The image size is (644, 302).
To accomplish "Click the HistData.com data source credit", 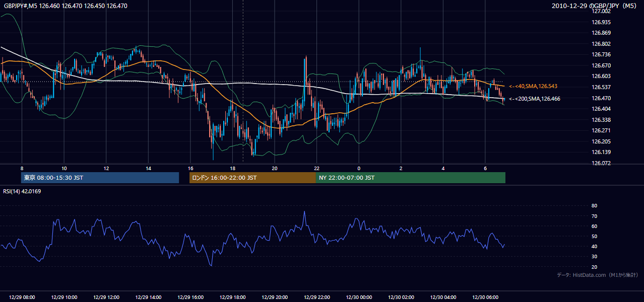I will (x=597, y=275).
